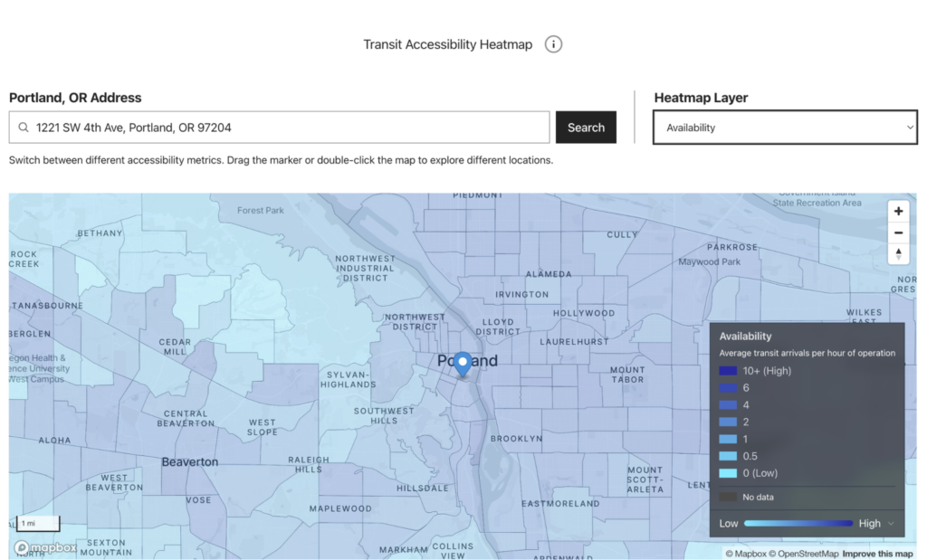The height and width of the screenshot is (560, 927).
Task: Zoom out with the map minus button
Action: tap(898, 233)
